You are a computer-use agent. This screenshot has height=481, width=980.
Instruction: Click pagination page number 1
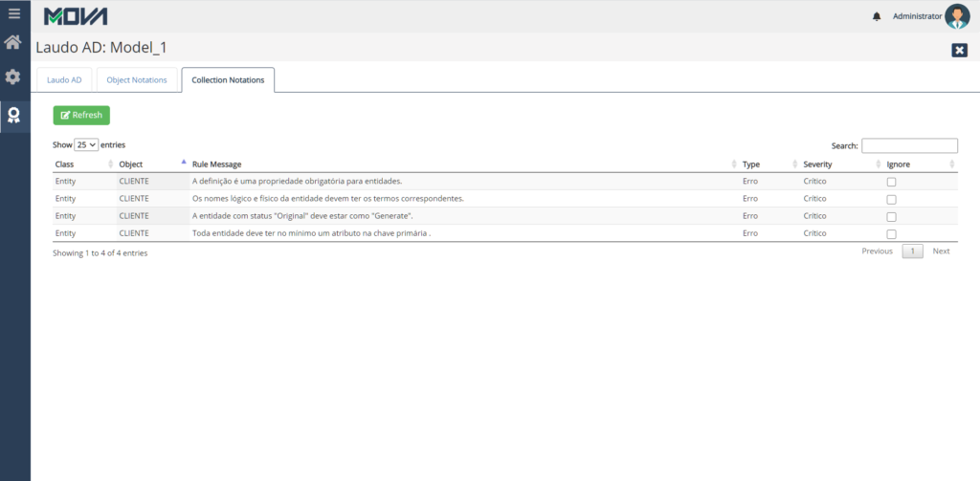click(x=913, y=251)
